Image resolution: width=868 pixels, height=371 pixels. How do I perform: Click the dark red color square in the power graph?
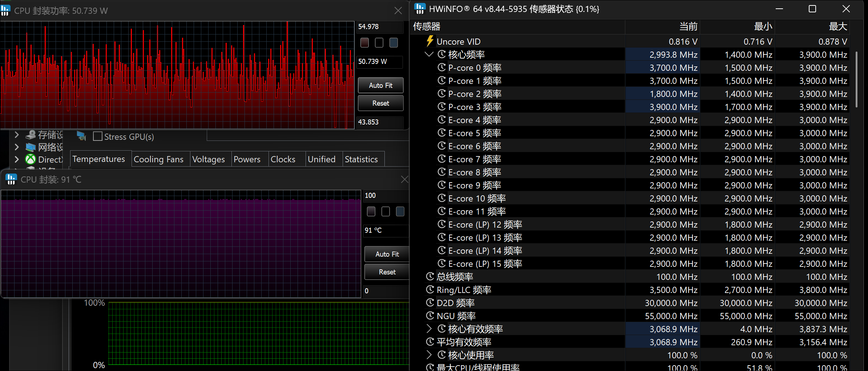pyautogui.click(x=364, y=43)
